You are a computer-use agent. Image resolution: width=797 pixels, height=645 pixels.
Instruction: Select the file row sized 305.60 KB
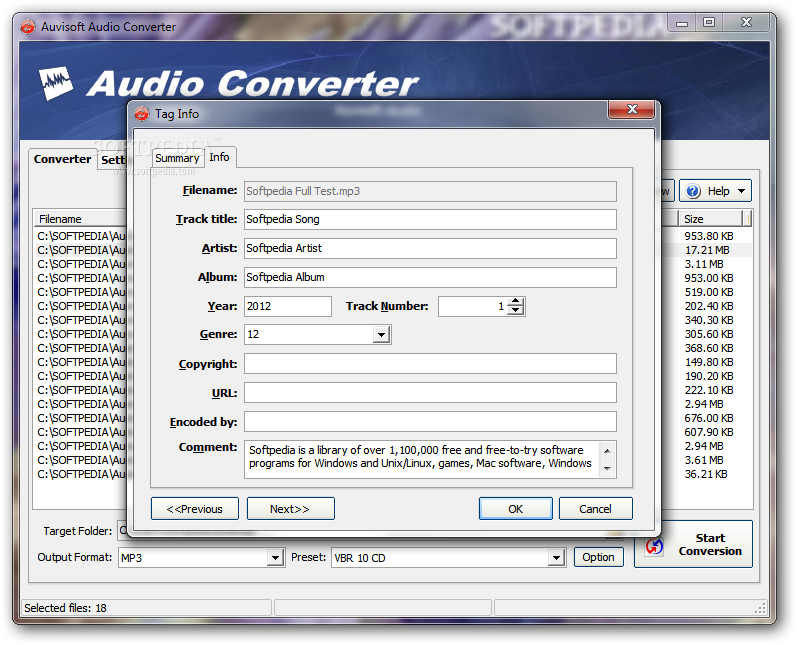pos(709,334)
